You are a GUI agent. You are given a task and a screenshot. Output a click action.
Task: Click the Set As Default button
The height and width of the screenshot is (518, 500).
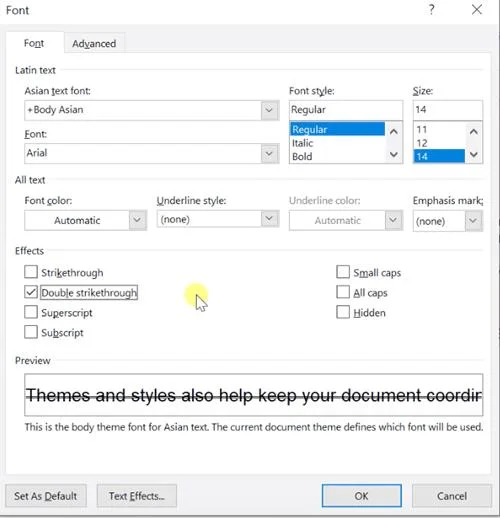coord(46,496)
